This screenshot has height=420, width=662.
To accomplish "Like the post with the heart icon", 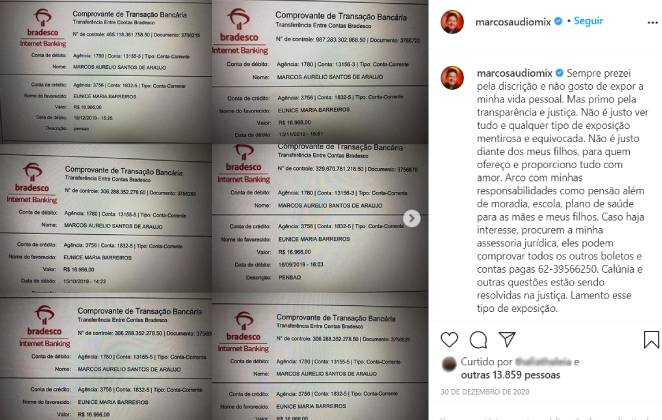I will pyautogui.click(x=449, y=339).
